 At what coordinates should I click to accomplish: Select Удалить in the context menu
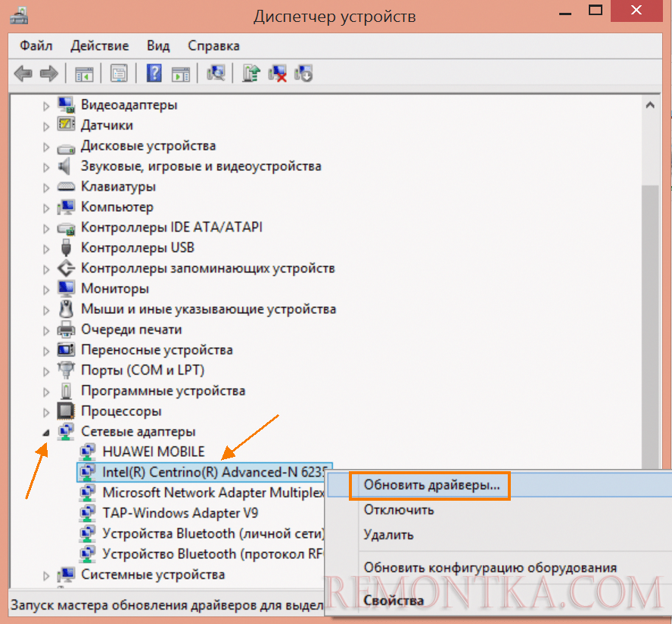(x=389, y=535)
